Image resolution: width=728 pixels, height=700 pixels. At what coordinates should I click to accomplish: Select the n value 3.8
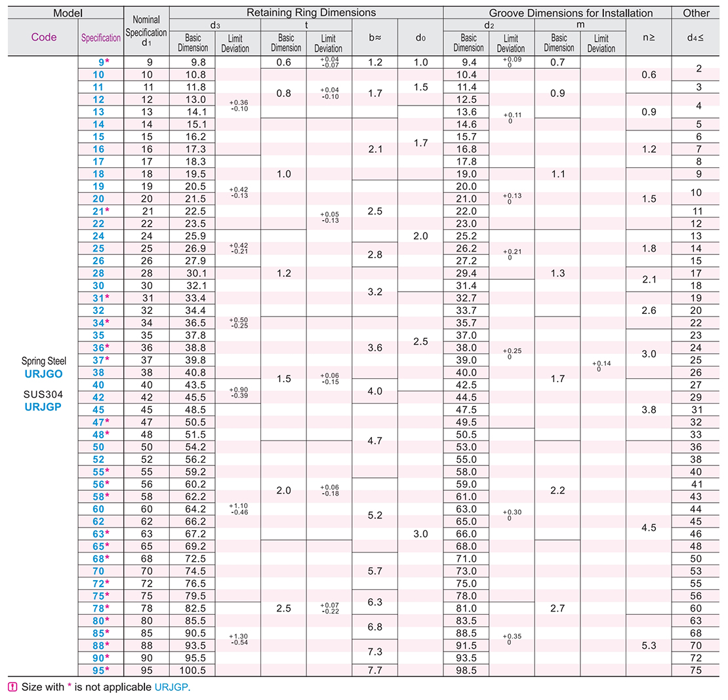(x=649, y=410)
